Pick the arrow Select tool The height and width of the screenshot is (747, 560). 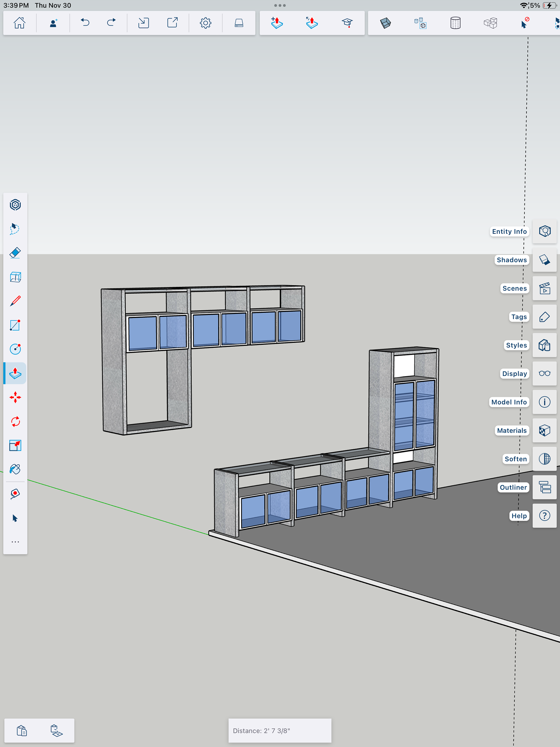(15, 518)
